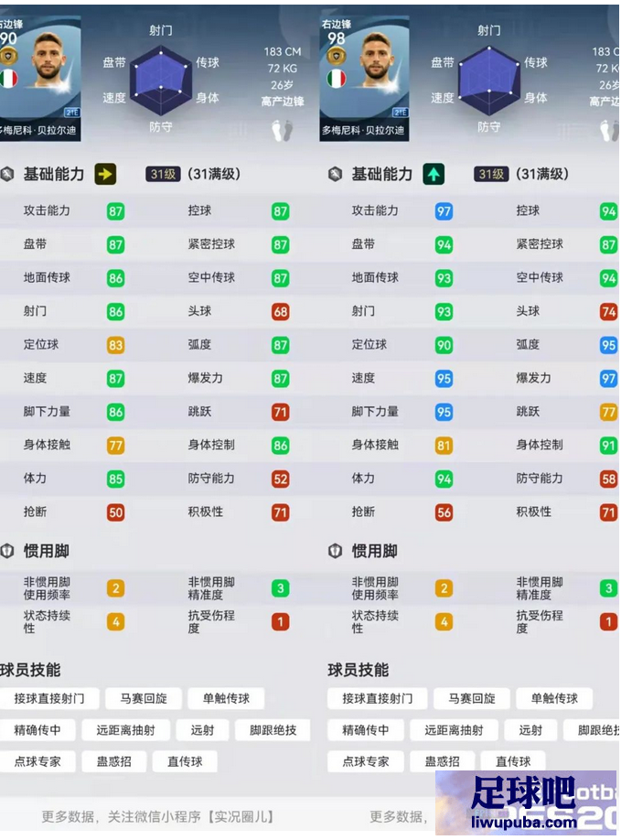Click the 远射 skill tag in the 90-rated panel
Image resolution: width=621 pixels, height=840 pixels.
coord(202,730)
